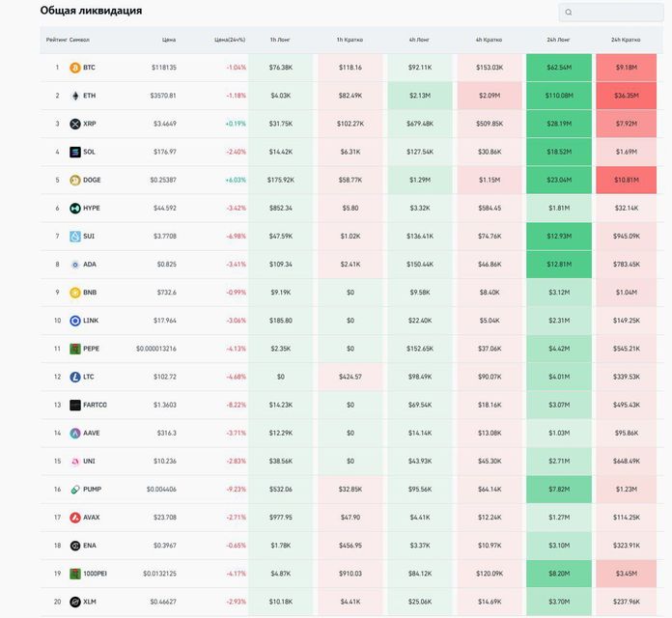Select the 1000PEI symbol label
The height and width of the screenshot is (618, 672).
click(x=96, y=574)
